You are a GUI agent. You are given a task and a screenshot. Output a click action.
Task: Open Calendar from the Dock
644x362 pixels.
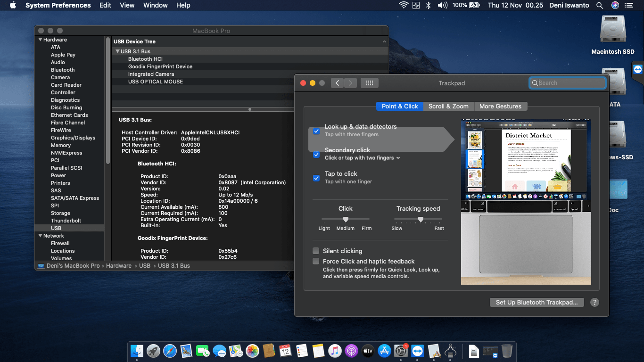[x=285, y=351]
